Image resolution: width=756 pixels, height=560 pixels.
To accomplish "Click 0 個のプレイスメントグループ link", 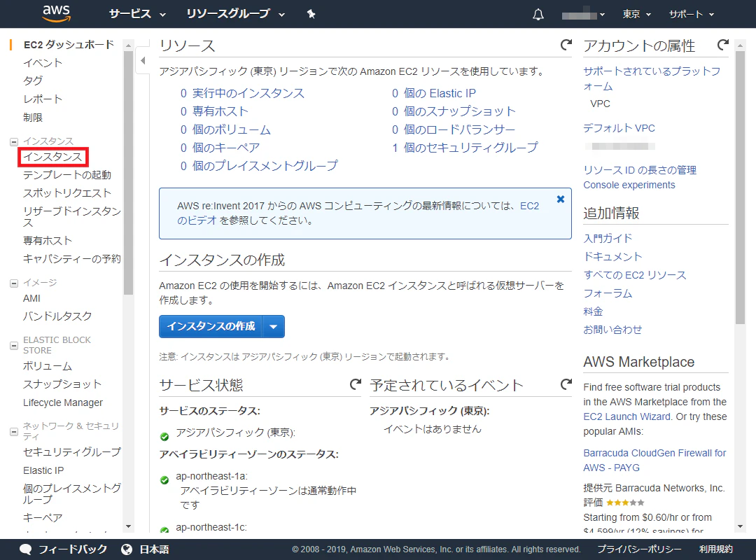I will pyautogui.click(x=260, y=165).
